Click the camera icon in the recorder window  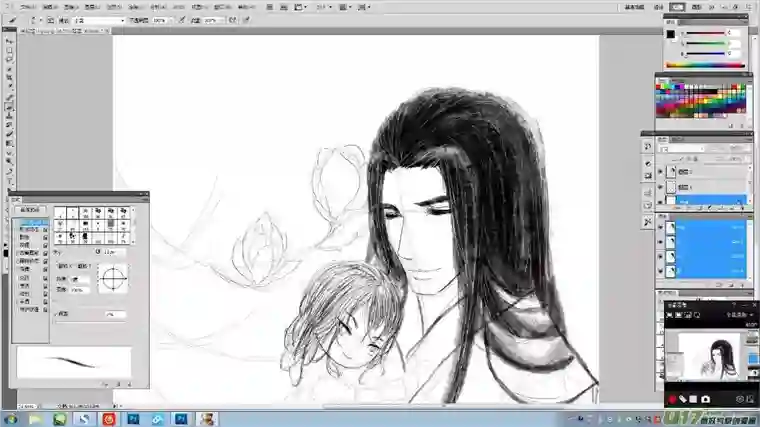(x=706, y=399)
